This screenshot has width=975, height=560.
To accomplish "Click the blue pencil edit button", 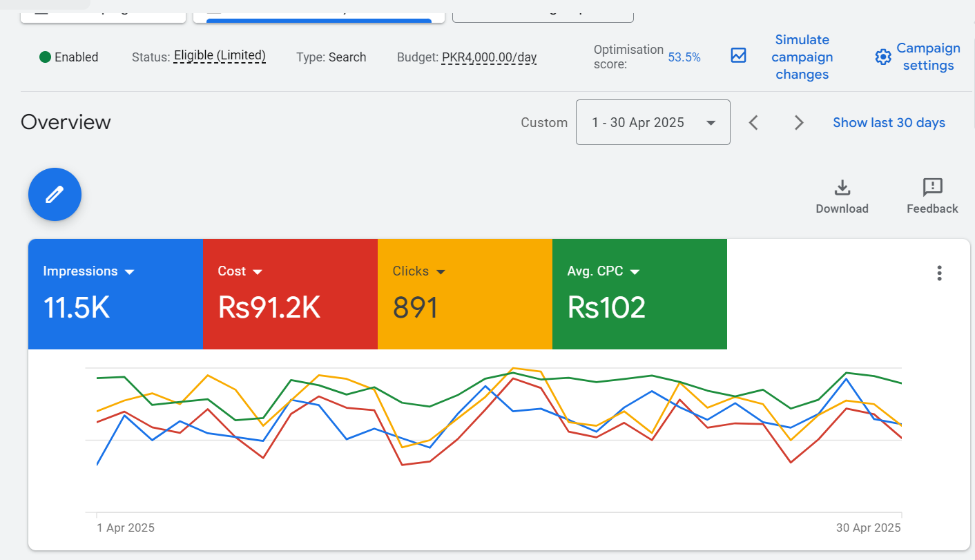I will [55, 195].
